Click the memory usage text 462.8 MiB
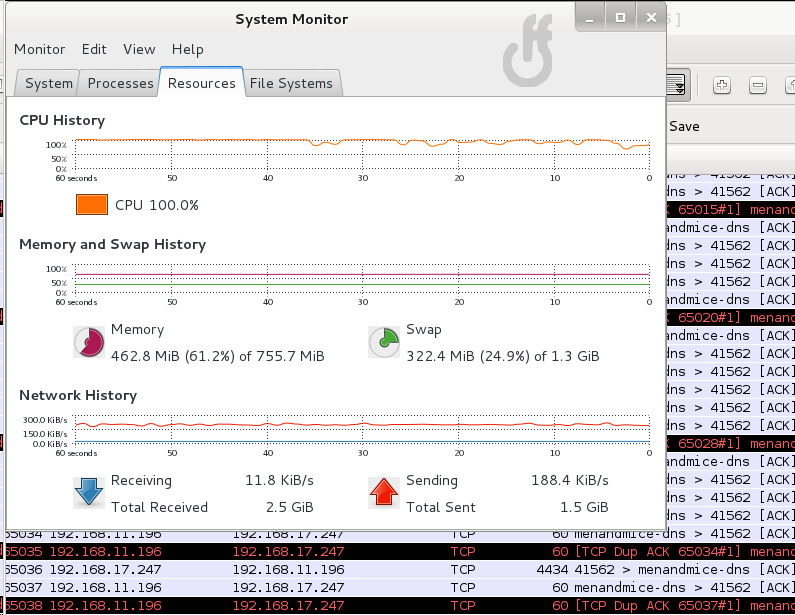The height and width of the screenshot is (615, 795). (x=218, y=356)
